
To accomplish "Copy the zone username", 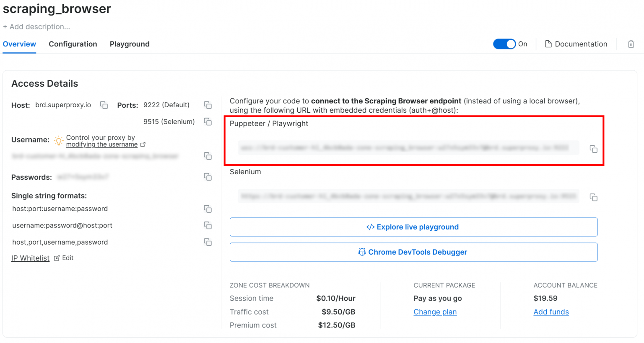I will click(208, 156).
